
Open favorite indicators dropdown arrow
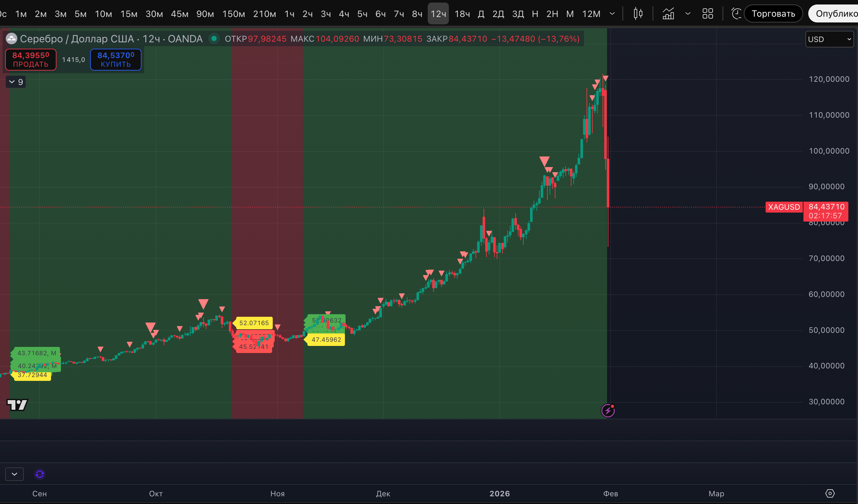[x=687, y=13]
